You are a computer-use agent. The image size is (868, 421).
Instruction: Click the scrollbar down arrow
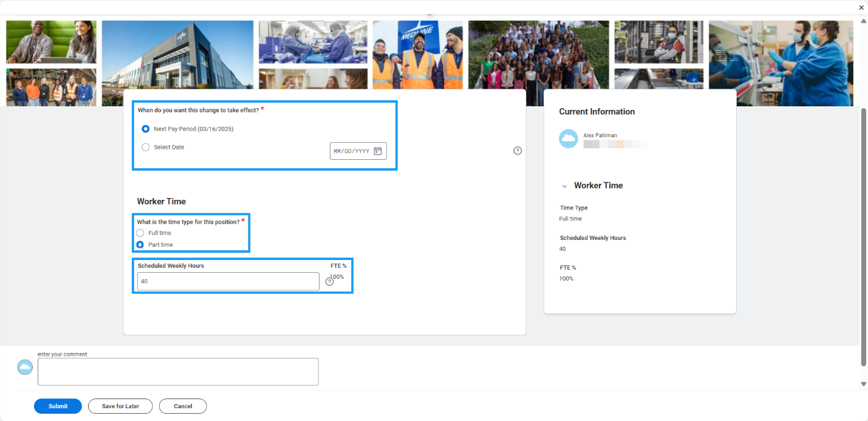[x=863, y=384]
